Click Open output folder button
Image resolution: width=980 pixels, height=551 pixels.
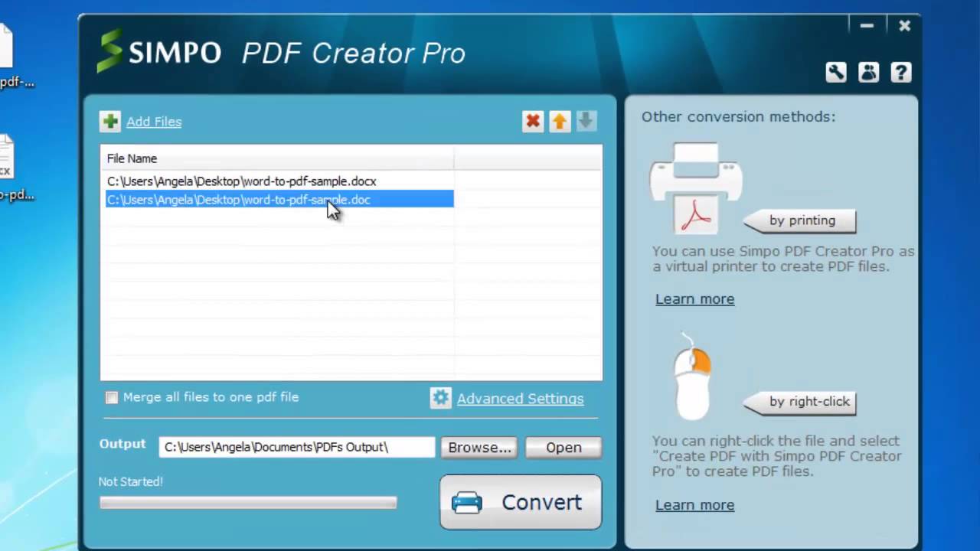(563, 448)
